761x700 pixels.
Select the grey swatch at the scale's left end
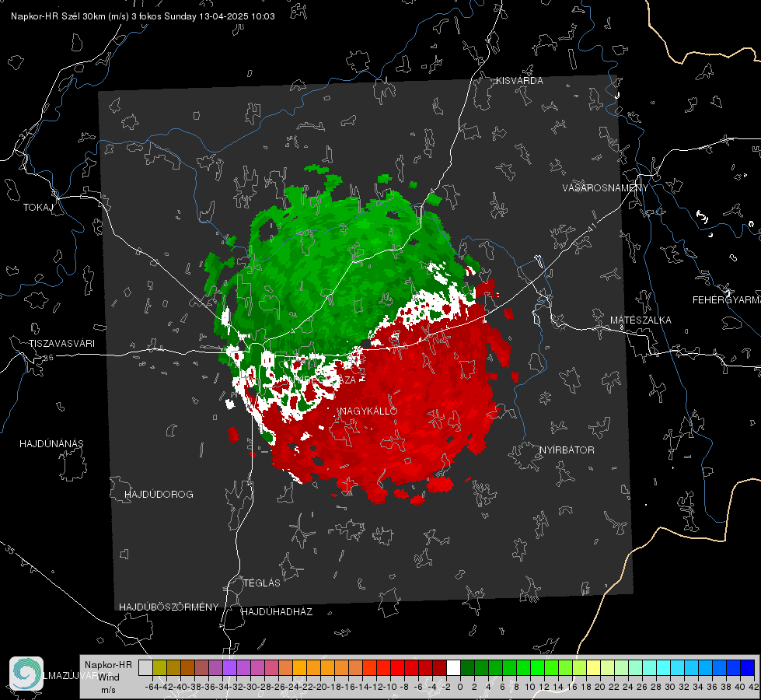click(145, 667)
